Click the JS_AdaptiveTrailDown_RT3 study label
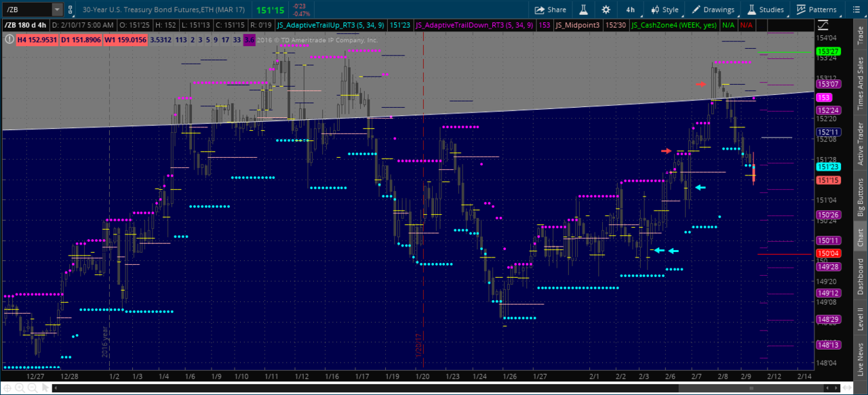The width and height of the screenshot is (868, 395). [475, 25]
